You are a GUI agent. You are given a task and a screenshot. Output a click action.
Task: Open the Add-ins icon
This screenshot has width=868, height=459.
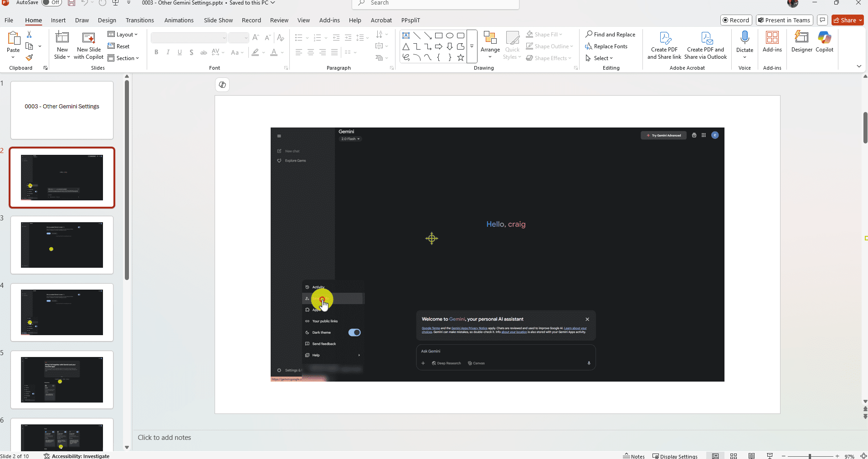[x=772, y=41]
